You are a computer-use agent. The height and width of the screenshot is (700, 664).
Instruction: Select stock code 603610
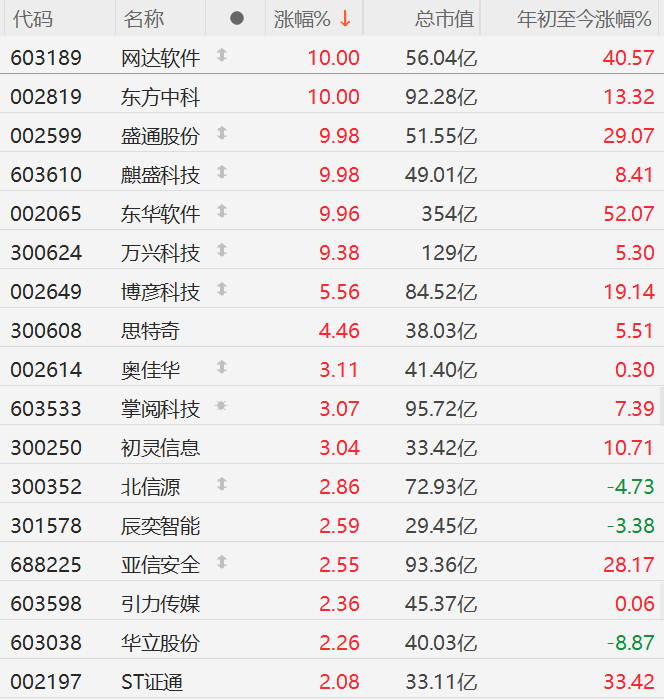[x=46, y=175]
